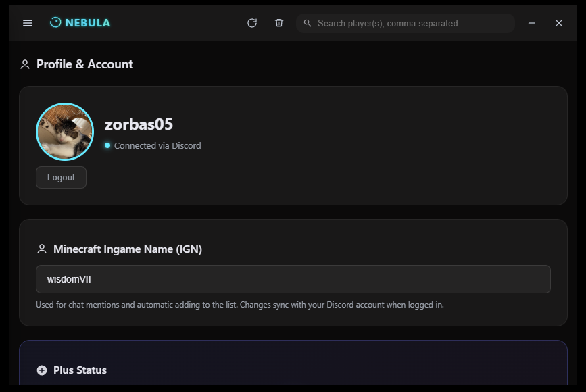Focus the IGN field showing wisdomVII

tap(293, 278)
